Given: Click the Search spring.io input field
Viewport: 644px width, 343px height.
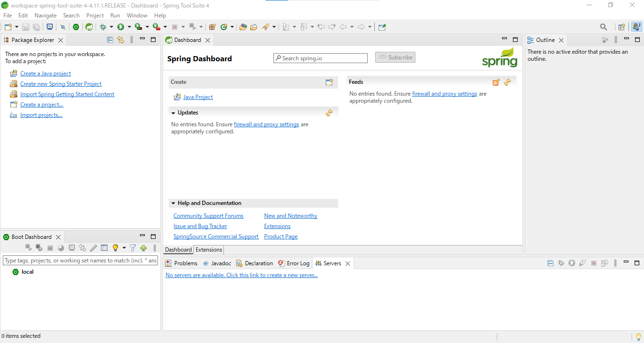Looking at the screenshot, I should tap(321, 58).
